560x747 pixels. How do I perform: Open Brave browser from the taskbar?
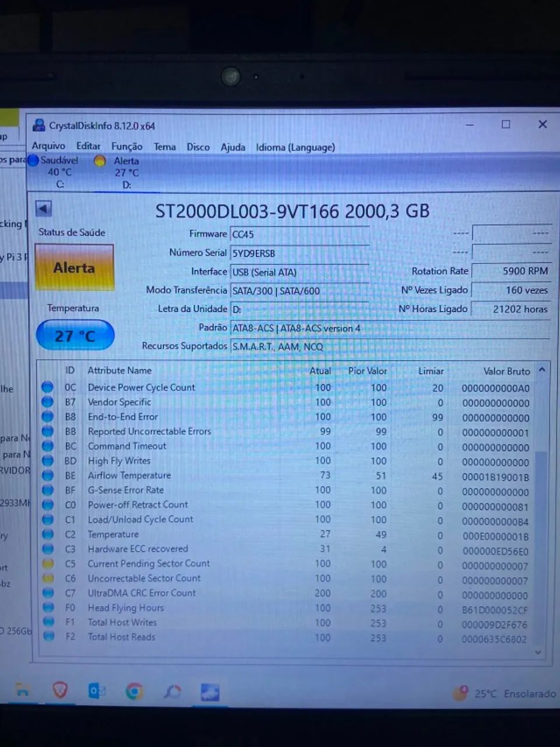60,691
